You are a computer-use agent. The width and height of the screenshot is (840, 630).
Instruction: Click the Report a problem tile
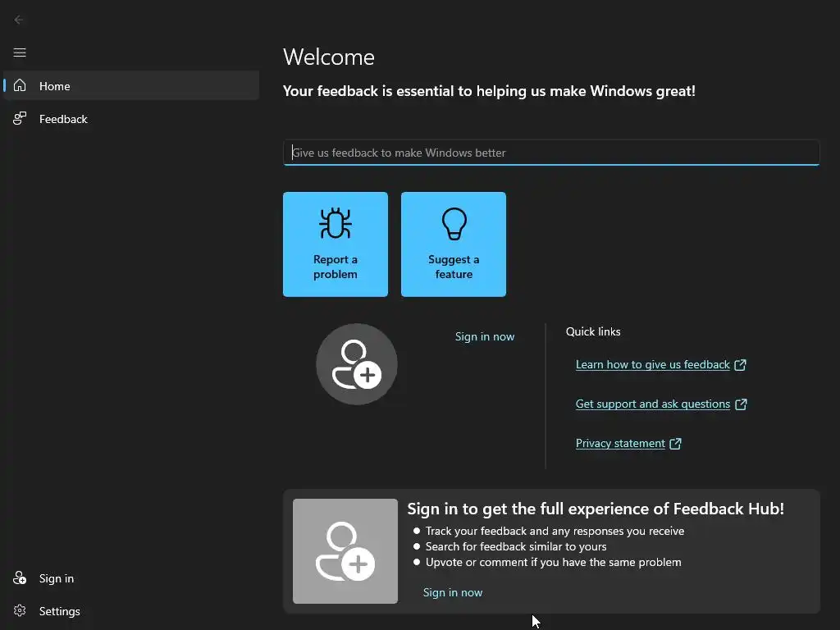coord(336,244)
